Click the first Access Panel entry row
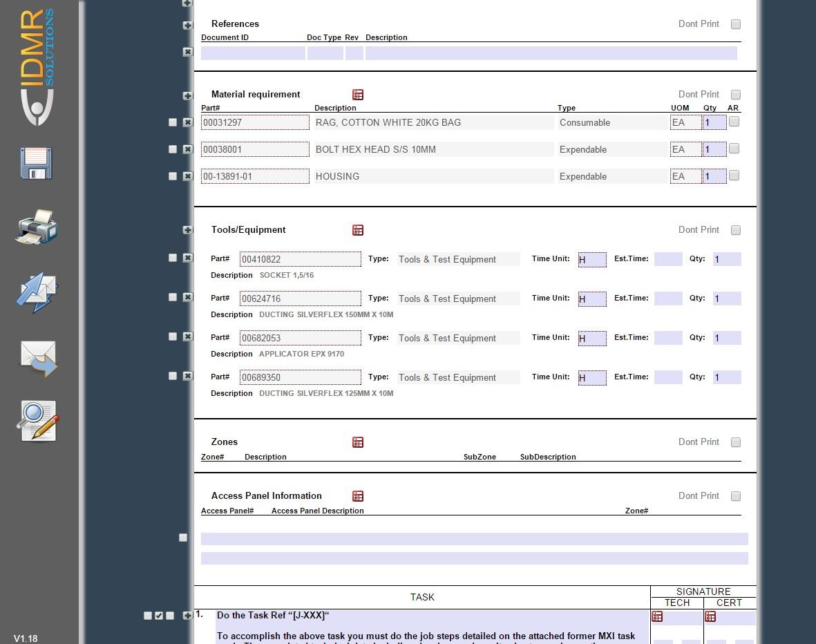816x644 pixels. [475, 539]
